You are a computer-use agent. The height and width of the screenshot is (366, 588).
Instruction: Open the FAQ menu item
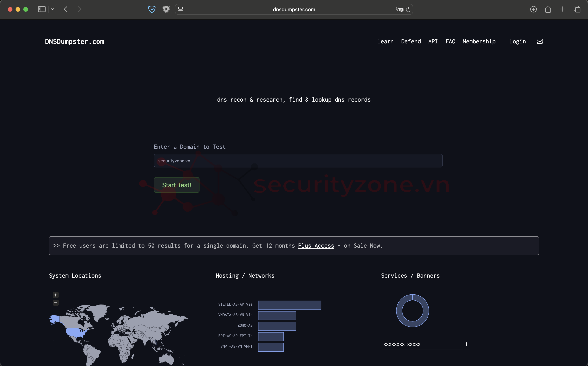tap(450, 41)
